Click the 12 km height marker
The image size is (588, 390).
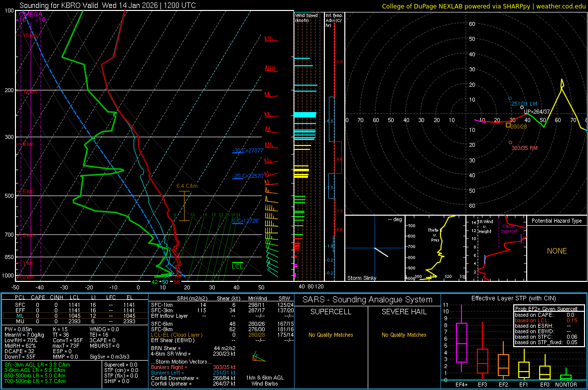point(29,92)
